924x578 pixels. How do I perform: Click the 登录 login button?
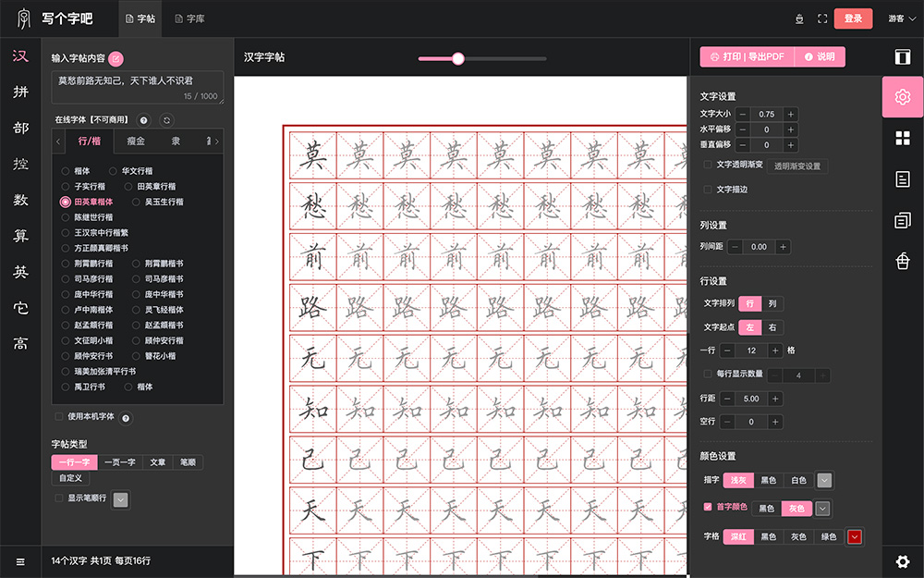[853, 18]
